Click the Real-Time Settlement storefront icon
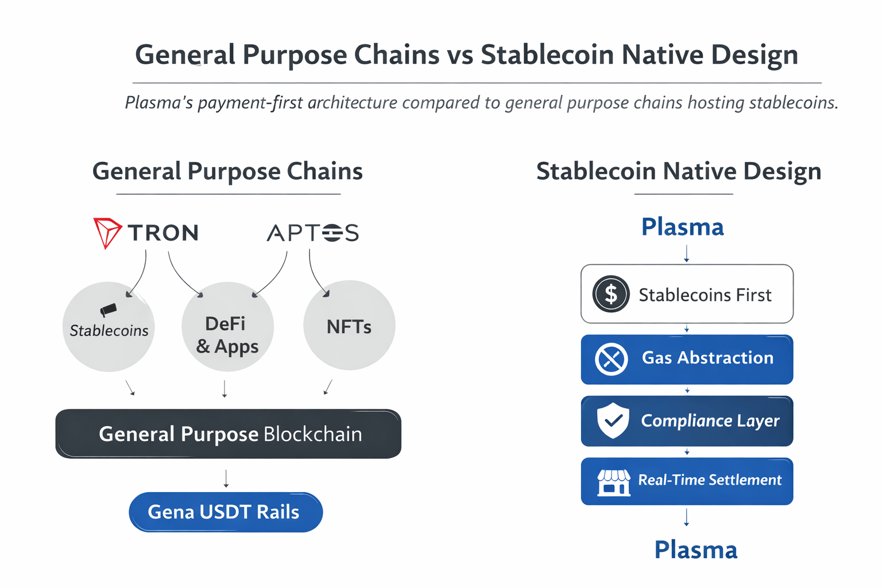This screenshot has height=588, width=882. point(613,481)
